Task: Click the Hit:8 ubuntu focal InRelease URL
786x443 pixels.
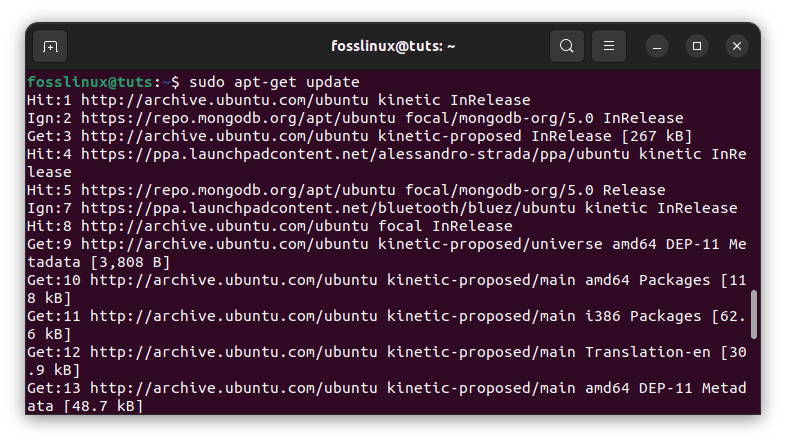Action: point(225,226)
